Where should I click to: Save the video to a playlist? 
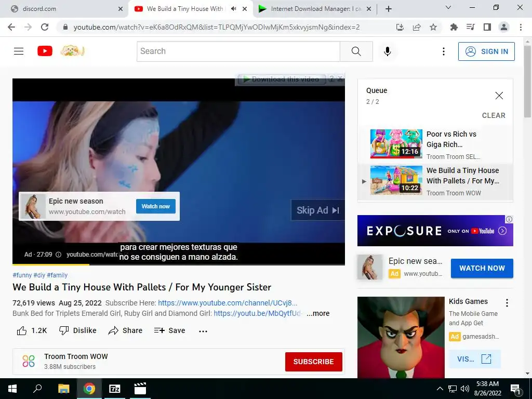[170, 330]
